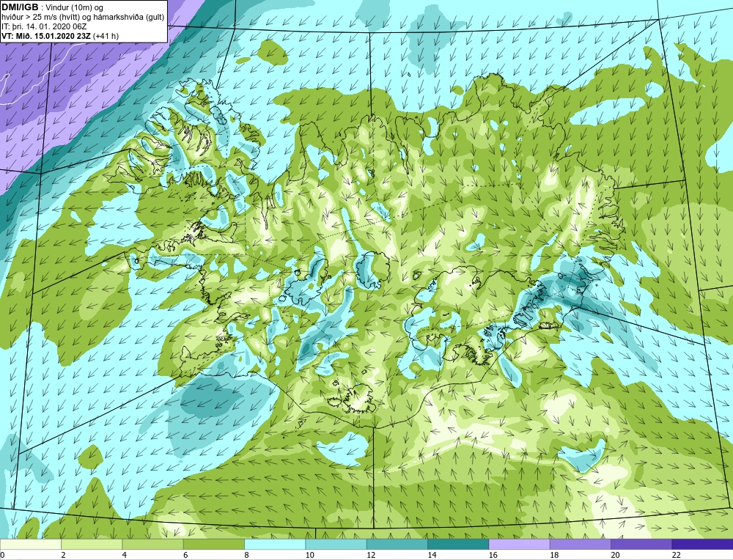This screenshot has width=733, height=560.
Task: Click the 'VT: Mið. 15.01.2020 23Z' valid time line
Action: point(46,36)
